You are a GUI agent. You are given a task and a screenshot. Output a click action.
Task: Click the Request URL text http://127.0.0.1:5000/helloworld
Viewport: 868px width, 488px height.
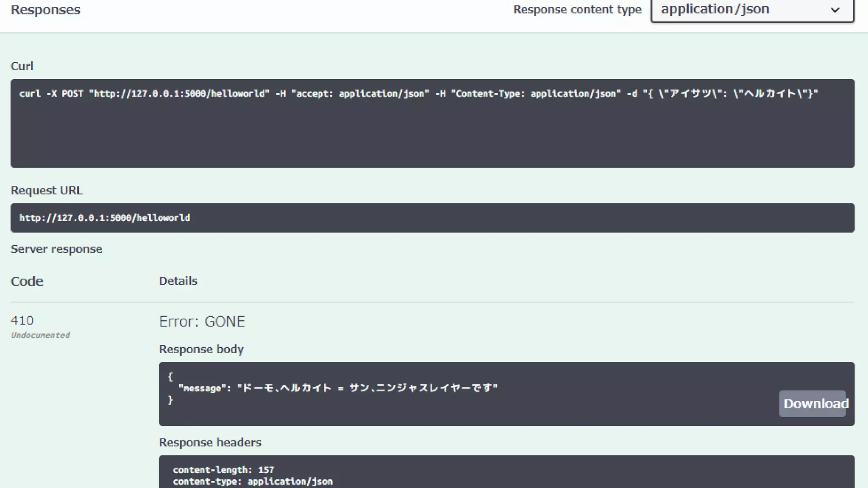(x=105, y=218)
